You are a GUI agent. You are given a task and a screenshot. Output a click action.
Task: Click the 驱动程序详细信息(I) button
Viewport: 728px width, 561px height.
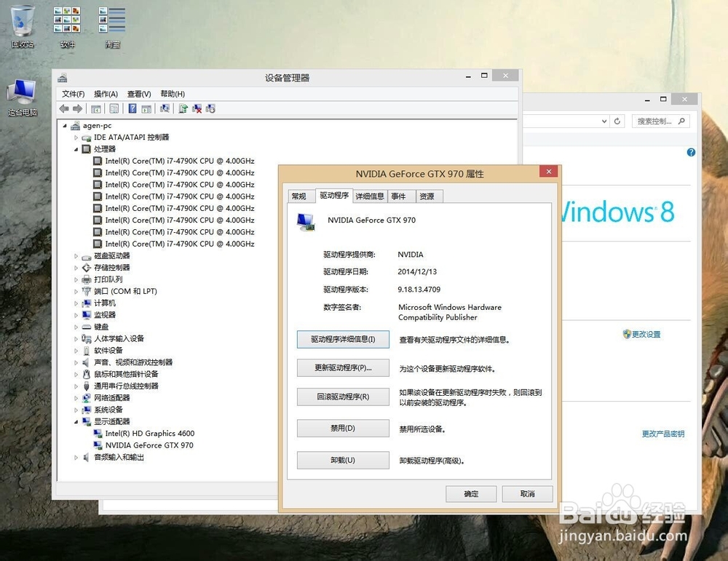point(343,339)
